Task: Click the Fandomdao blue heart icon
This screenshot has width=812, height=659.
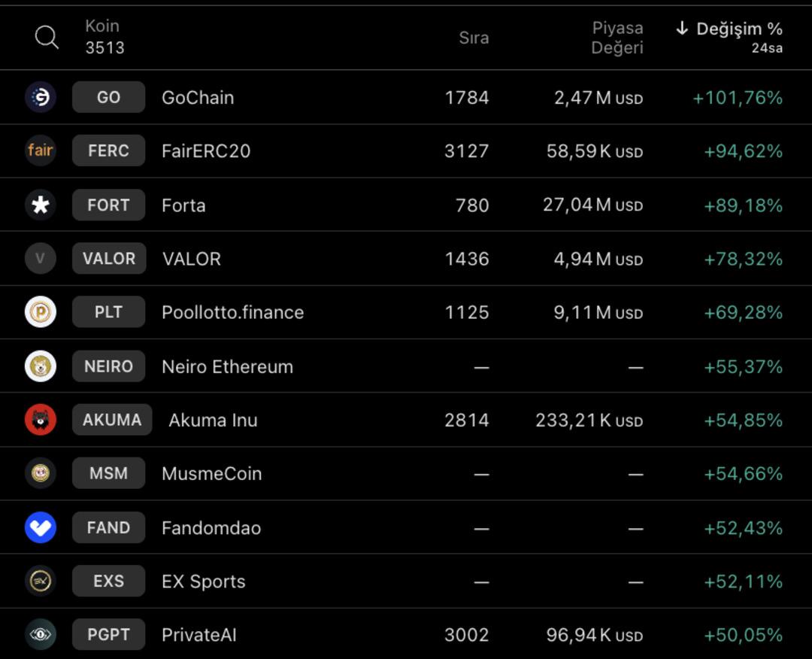Action: click(41, 527)
